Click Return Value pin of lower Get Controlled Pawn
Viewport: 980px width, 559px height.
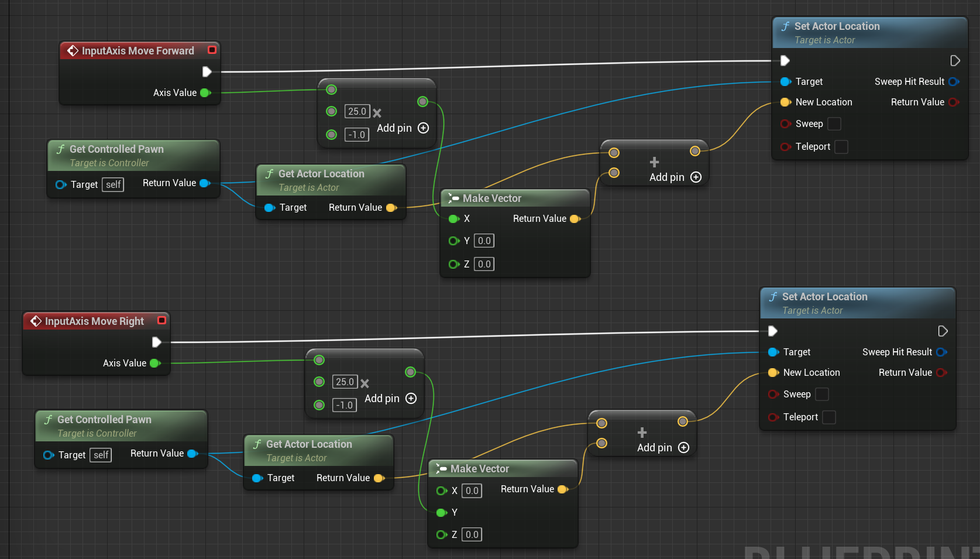tap(192, 454)
